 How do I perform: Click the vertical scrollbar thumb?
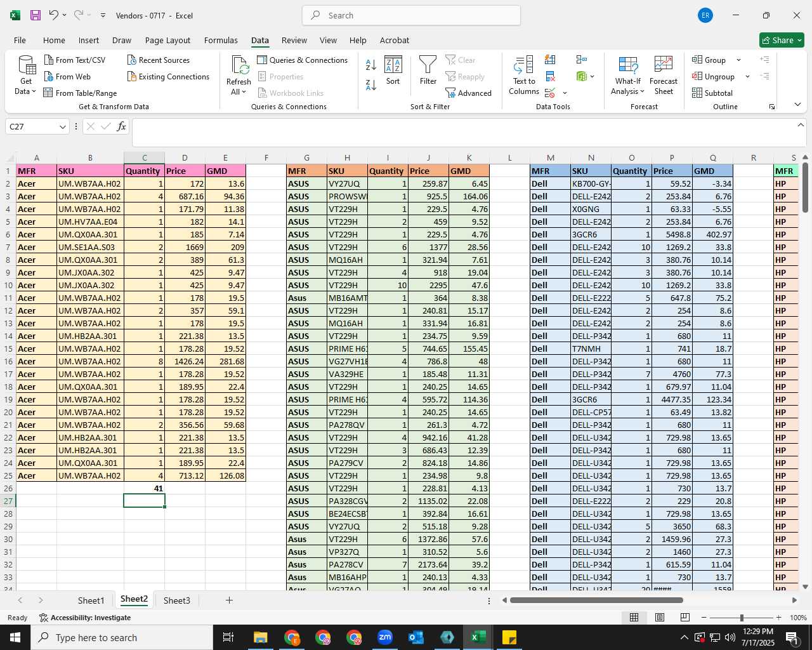click(x=805, y=187)
